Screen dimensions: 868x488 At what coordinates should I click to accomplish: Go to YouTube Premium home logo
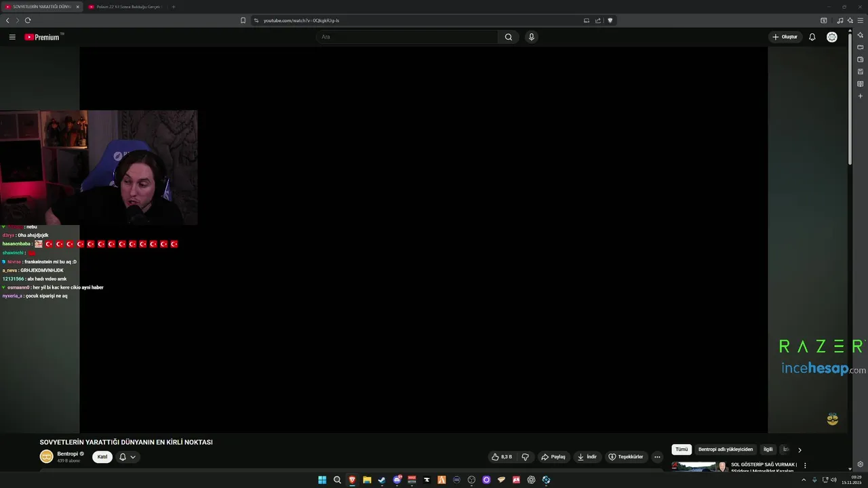(43, 37)
